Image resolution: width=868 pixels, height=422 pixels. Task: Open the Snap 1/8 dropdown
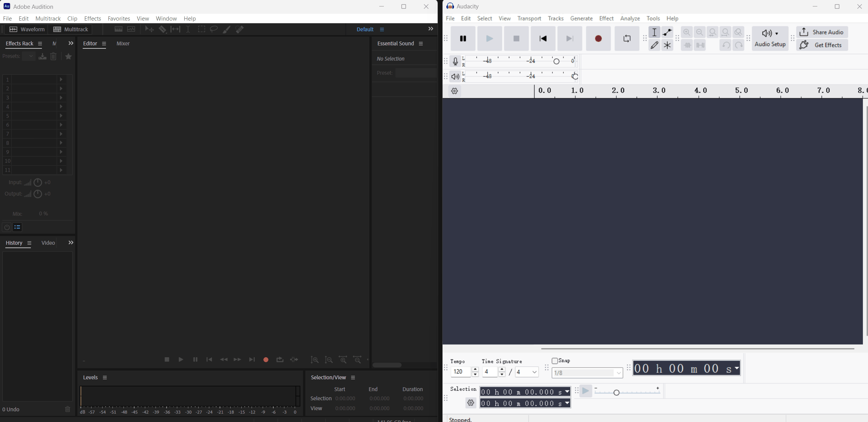(587, 373)
